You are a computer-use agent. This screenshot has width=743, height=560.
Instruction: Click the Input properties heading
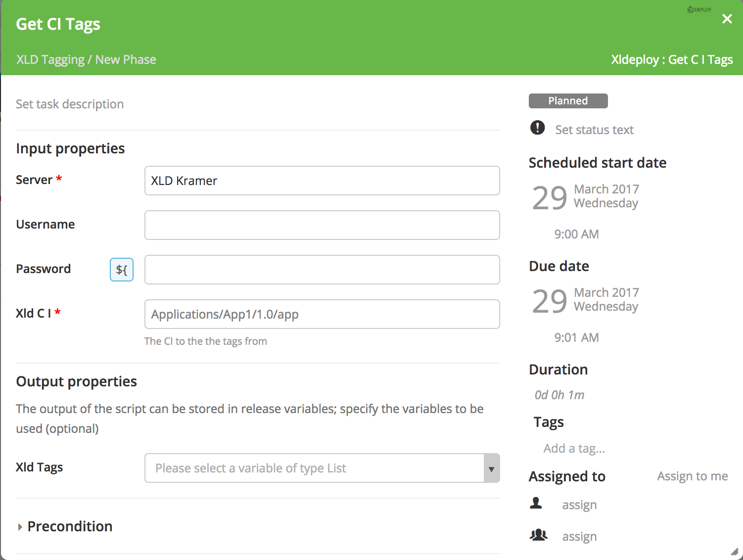coord(70,148)
